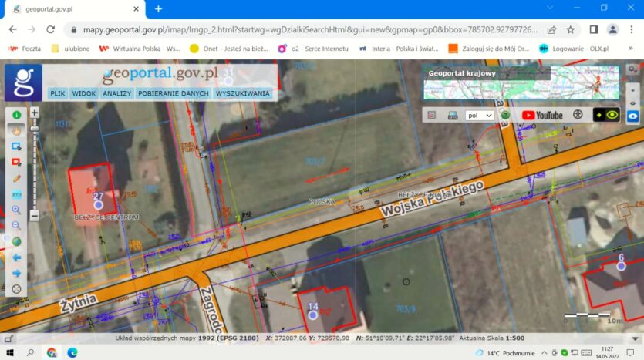Select the red rectangle selection tool
Image resolution: width=644 pixels, height=360 pixels.
tap(16, 162)
